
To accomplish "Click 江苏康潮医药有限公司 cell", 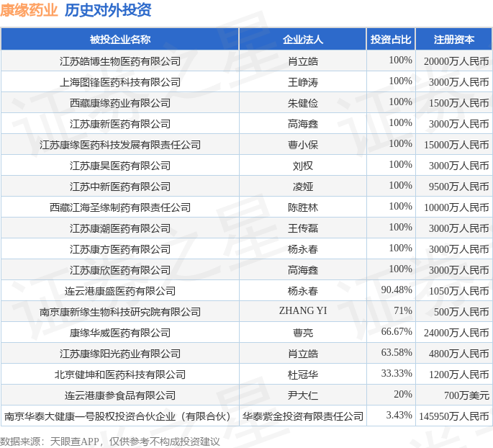I will (119, 228).
